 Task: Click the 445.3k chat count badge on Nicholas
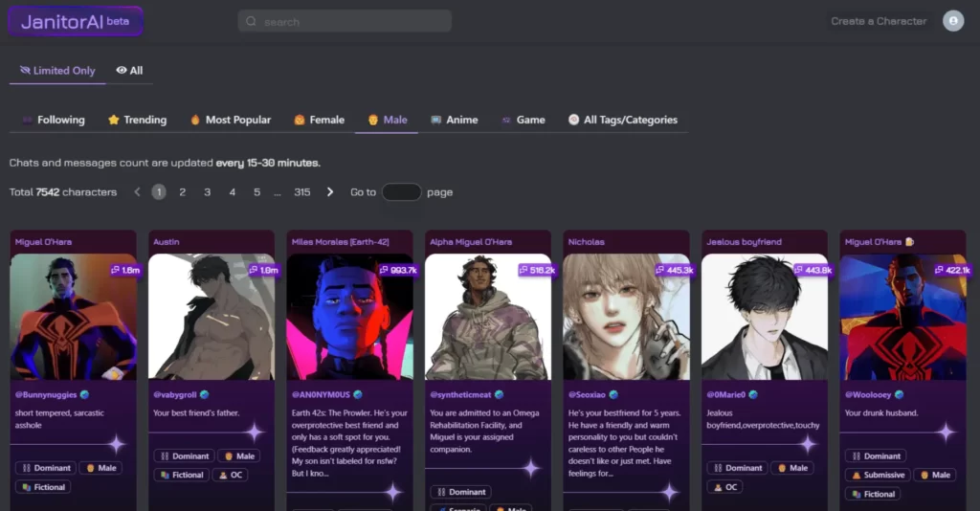click(x=675, y=270)
